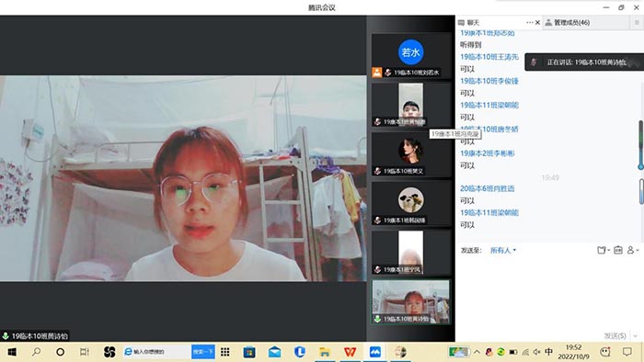
Task: Click main video name label 19临本10班
Action: (40, 336)
